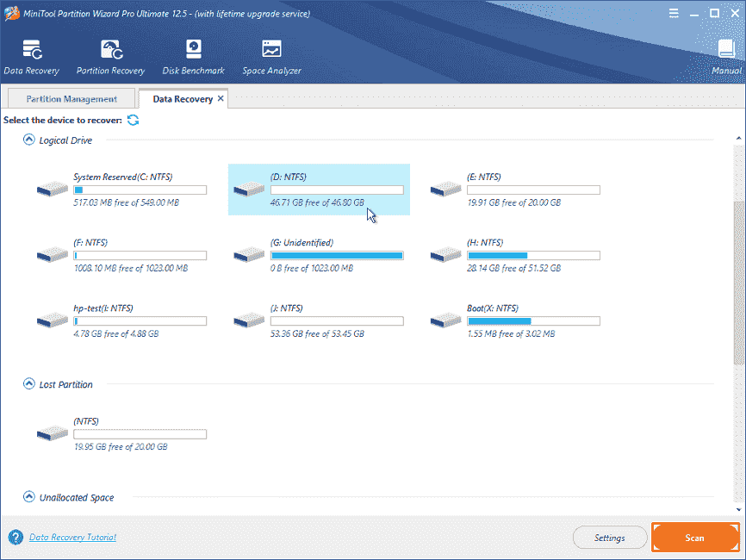Select the "(J: NTFS)" label
The width and height of the screenshot is (746, 560).
coord(286,308)
